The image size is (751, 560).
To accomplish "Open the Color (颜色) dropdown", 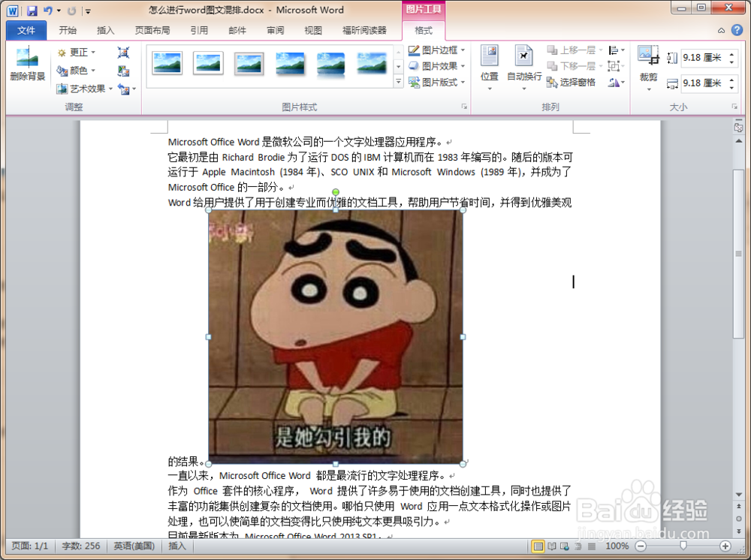I will 76,71.
